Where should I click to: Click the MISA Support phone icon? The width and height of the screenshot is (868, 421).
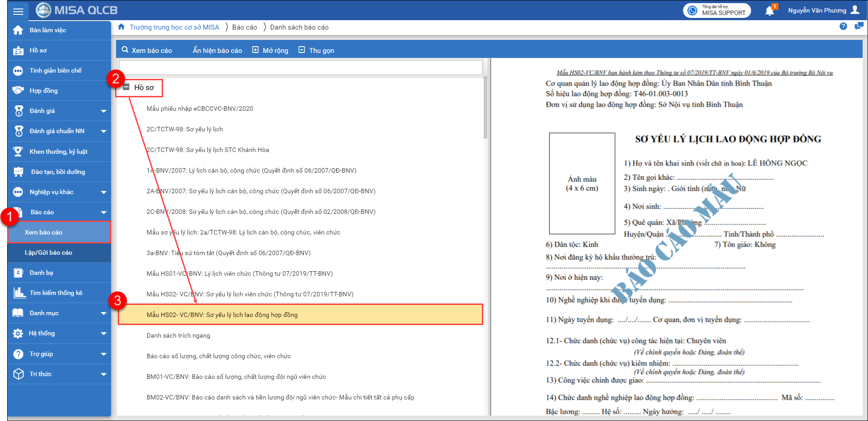[x=692, y=11]
